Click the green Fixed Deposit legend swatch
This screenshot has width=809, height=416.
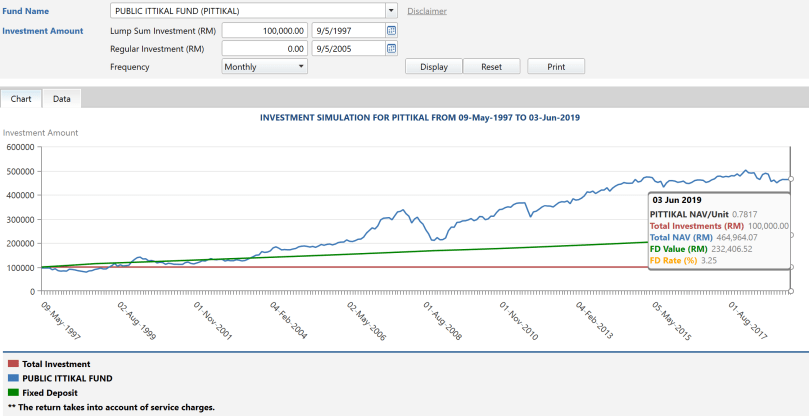click(x=12, y=393)
